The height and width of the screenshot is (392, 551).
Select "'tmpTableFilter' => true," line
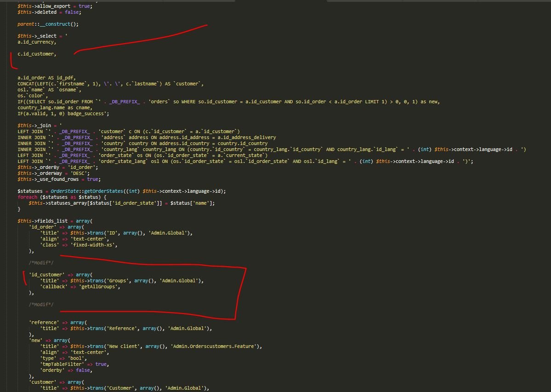(x=74, y=364)
